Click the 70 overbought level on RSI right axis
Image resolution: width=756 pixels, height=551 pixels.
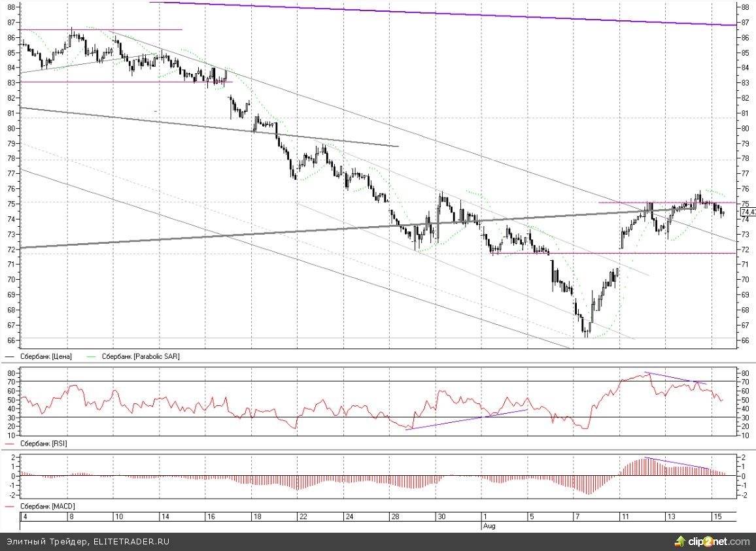point(746,381)
